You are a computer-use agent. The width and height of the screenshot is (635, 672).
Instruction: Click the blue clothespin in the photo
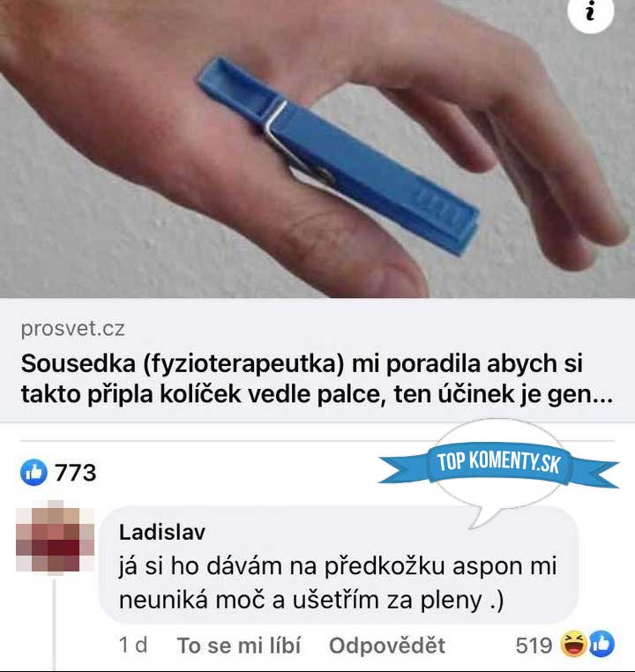pos(337,155)
